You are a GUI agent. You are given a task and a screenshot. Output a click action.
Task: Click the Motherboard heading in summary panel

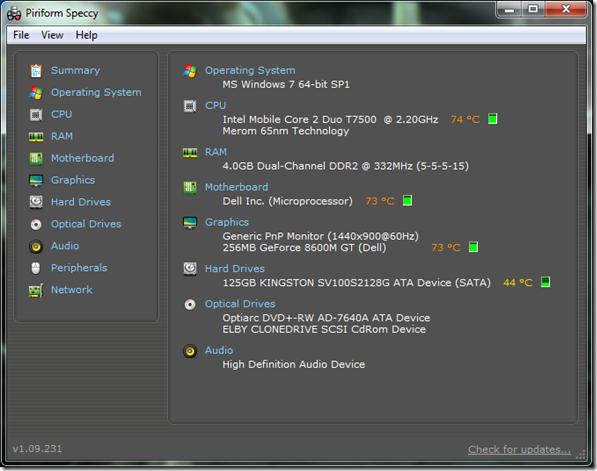pyautogui.click(x=236, y=187)
